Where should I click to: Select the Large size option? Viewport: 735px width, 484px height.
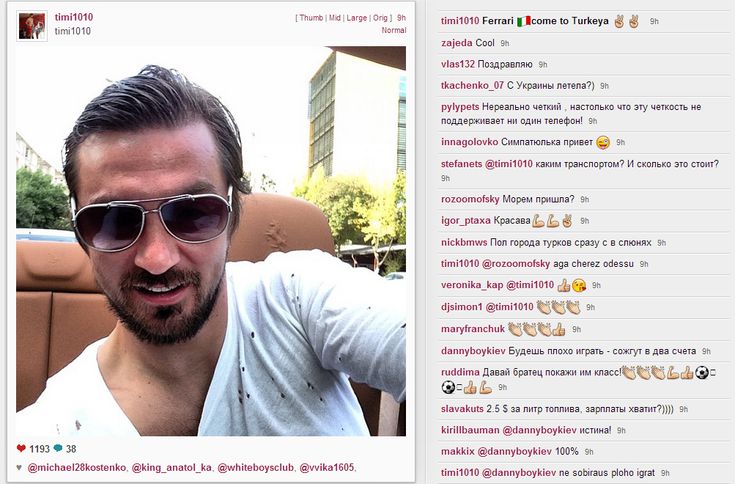pos(357,18)
